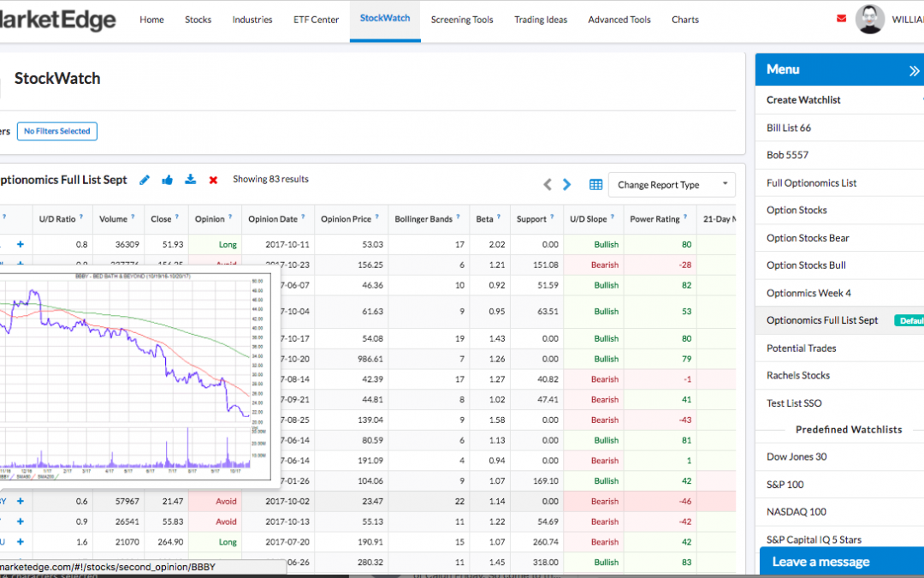Go to ETF Center

[316, 20]
